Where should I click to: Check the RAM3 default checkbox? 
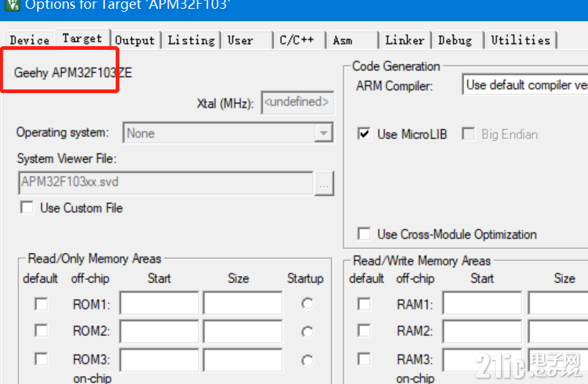(364, 359)
